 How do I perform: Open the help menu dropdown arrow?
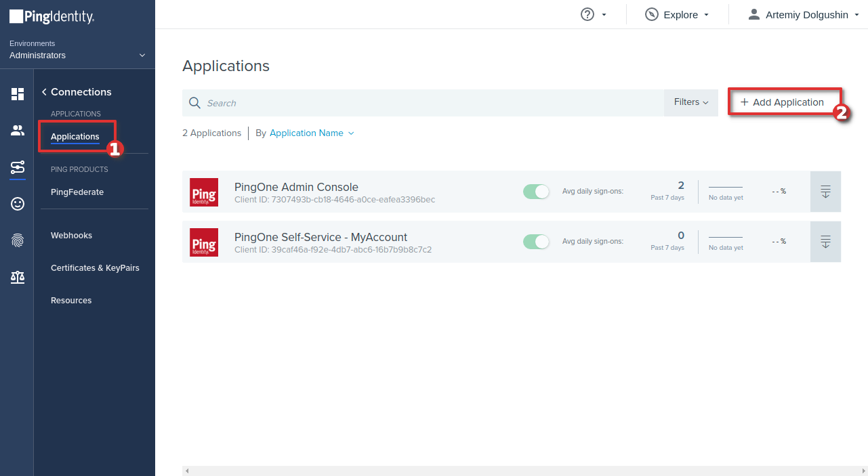(604, 15)
